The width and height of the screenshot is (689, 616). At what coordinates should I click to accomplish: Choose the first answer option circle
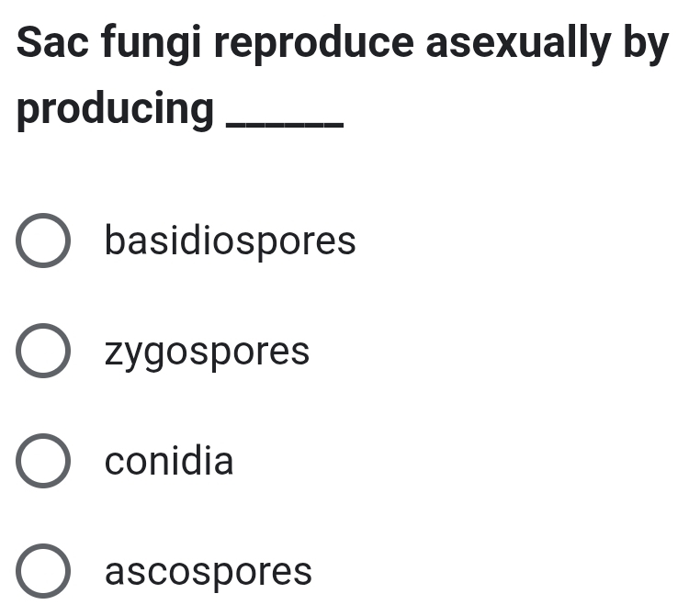click(43, 241)
